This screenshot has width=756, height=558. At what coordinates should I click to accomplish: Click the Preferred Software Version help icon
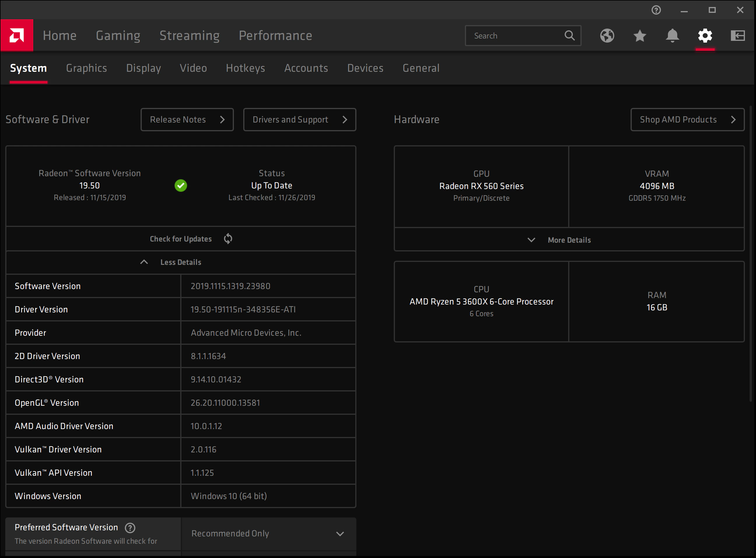[130, 528]
